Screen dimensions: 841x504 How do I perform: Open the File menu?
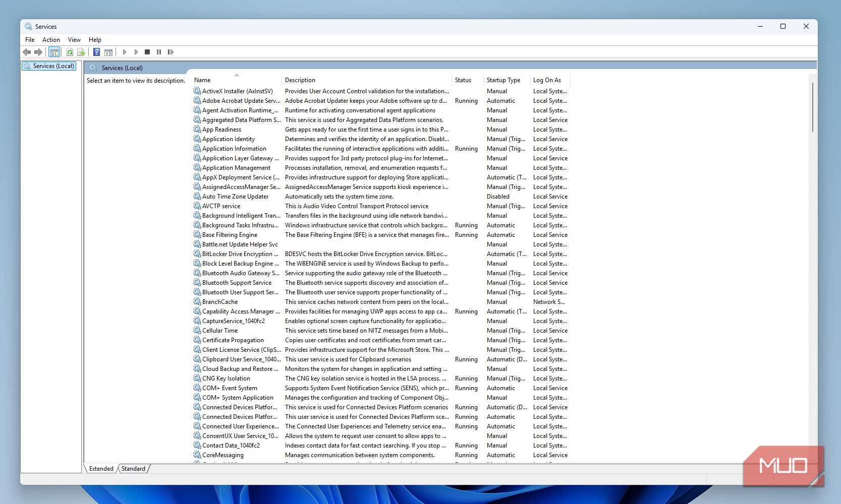(30, 40)
